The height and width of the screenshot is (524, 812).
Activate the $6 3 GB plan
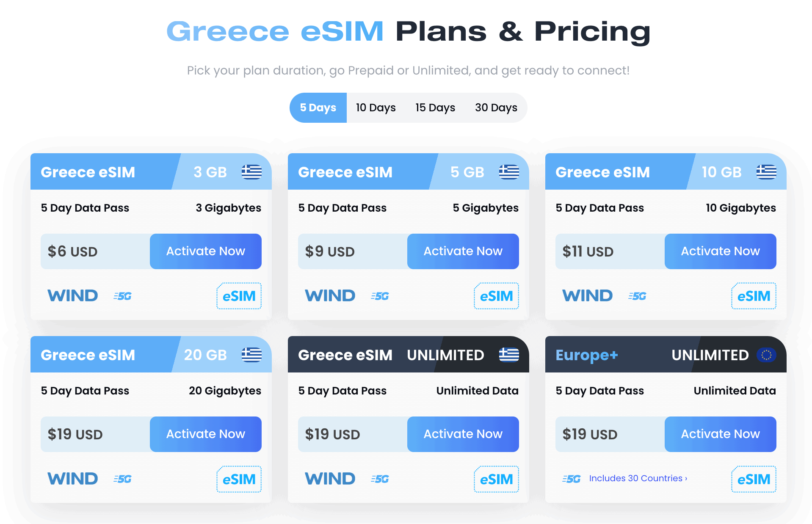coord(205,251)
